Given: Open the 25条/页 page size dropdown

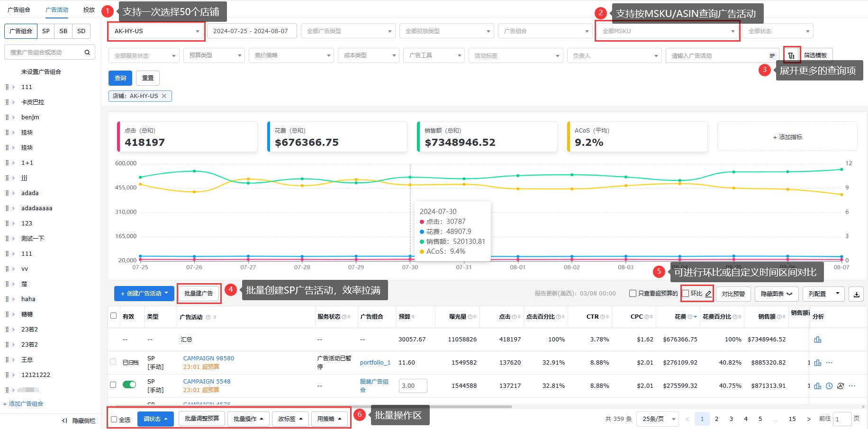Looking at the screenshot, I should (657, 419).
